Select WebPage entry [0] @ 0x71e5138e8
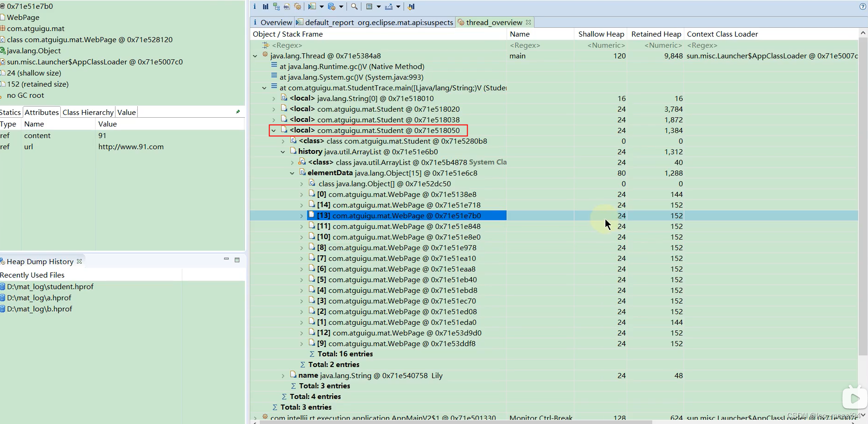Viewport: 868px width, 424px height. click(x=397, y=195)
